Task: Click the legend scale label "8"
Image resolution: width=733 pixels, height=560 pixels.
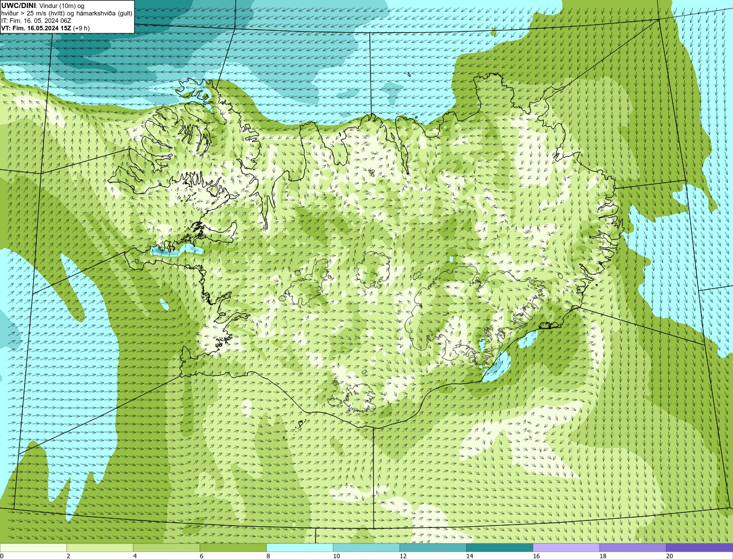Action: coord(268,556)
